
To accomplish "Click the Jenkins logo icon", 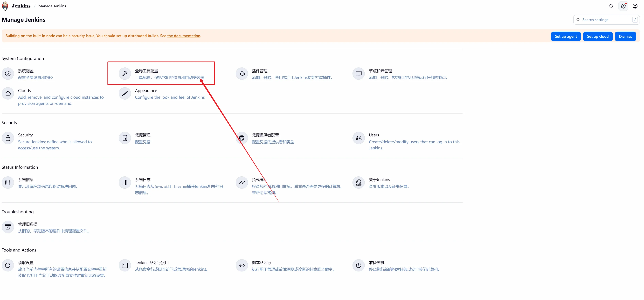I will click(x=5, y=6).
